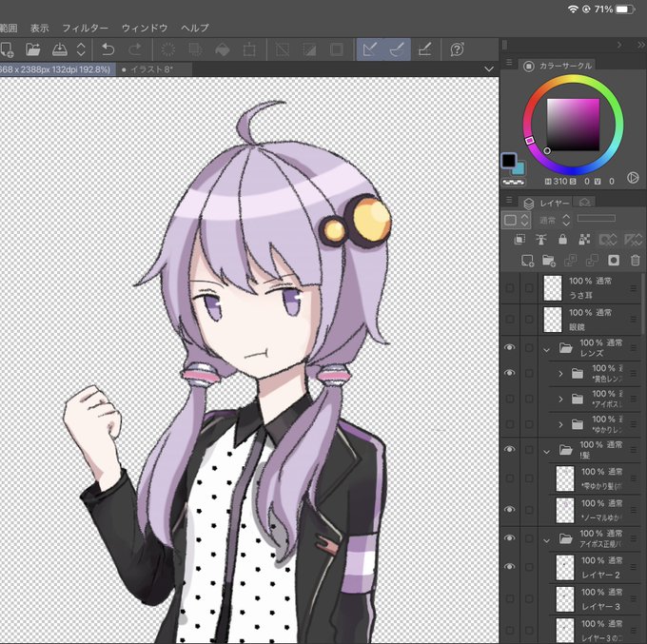The height and width of the screenshot is (644, 647).
Task: Toggle Clip to layer below icon
Action: click(x=520, y=240)
